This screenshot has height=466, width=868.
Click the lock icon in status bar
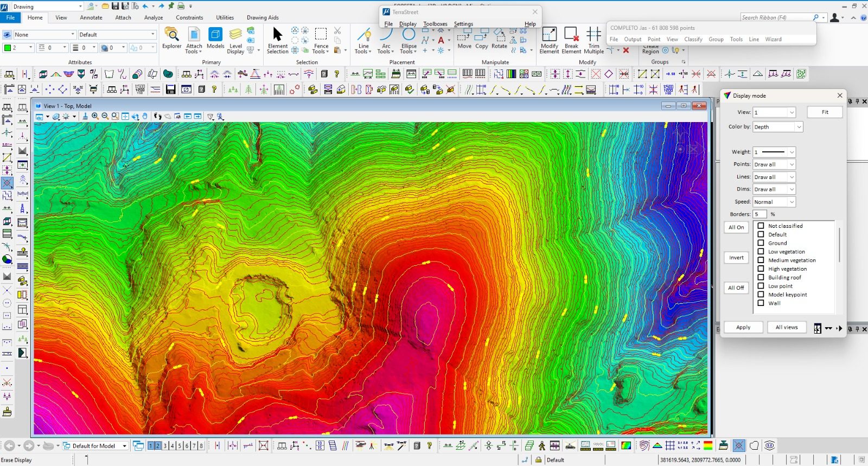pyautogui.click(x=538, y=459)
